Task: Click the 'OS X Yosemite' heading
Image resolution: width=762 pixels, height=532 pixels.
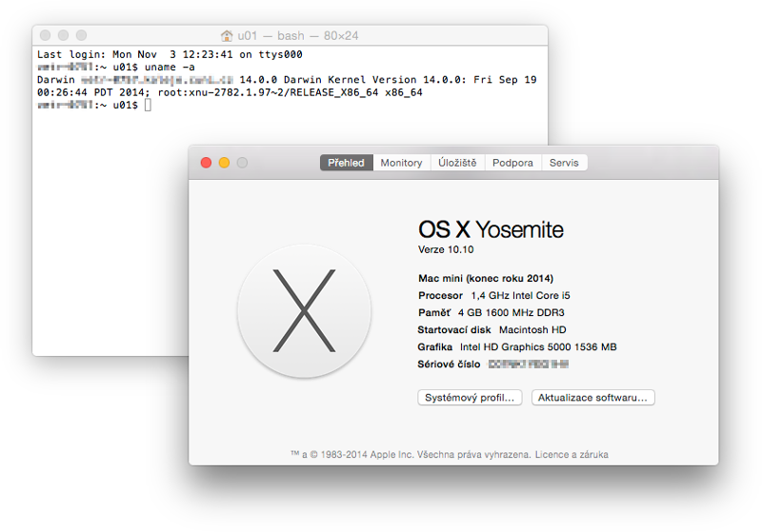Action: pos(491,229)
